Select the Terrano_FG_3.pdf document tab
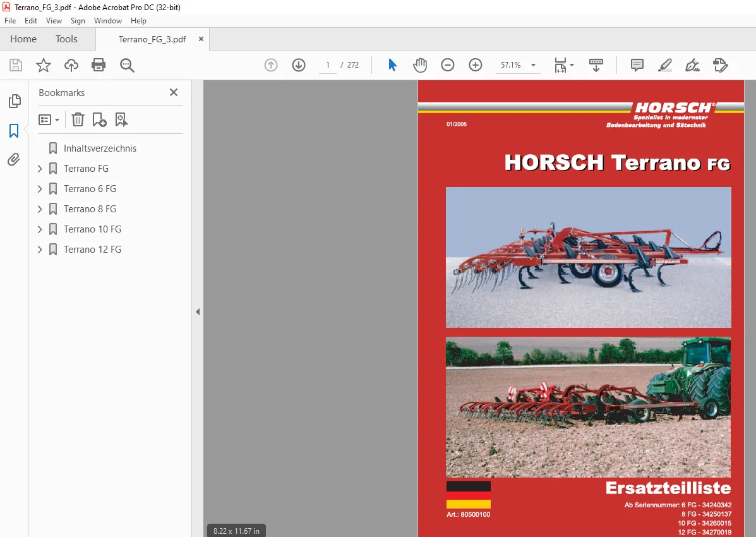This screenshot has height=537, width=756. [x=152, y=39]
